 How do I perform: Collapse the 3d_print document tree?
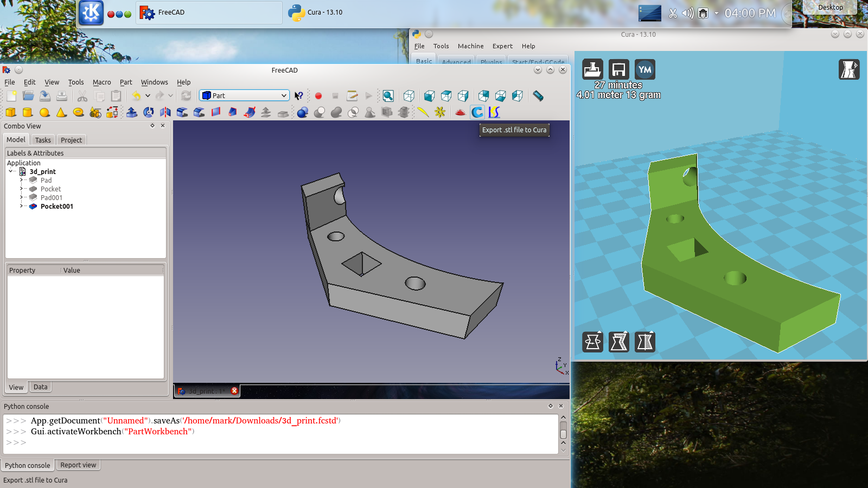(11, 171)
